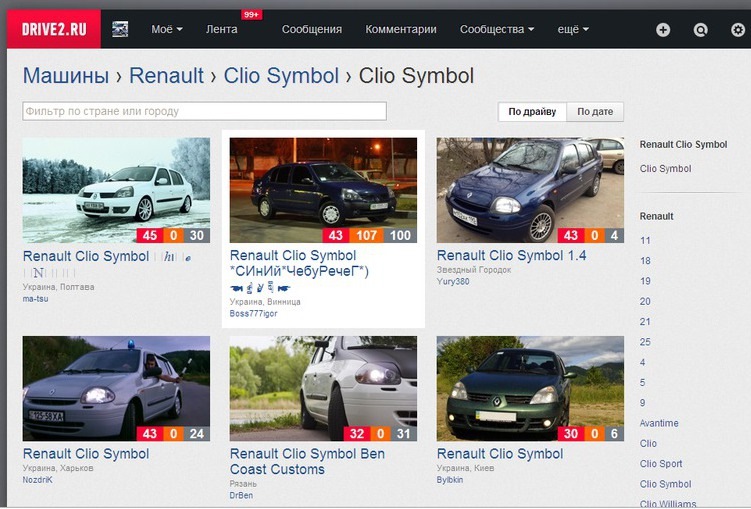Focus the country or city filter field
The image size is (751, 509).
click(205, 111)
